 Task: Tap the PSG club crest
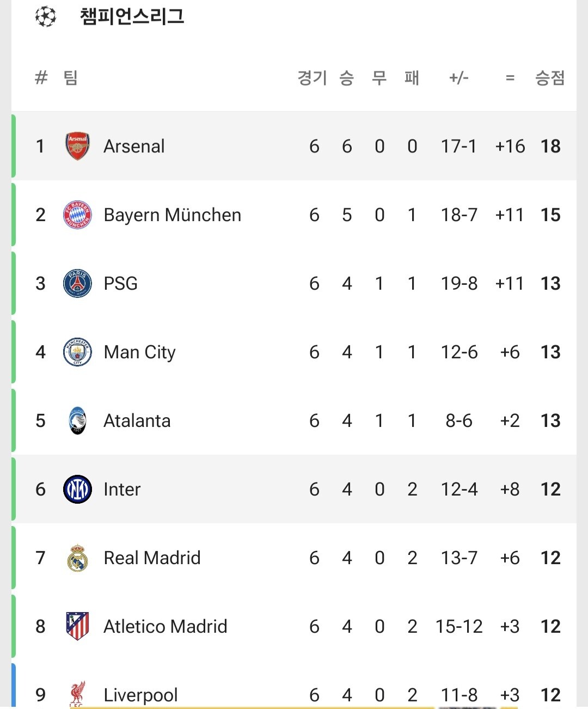tap(77, 283)
